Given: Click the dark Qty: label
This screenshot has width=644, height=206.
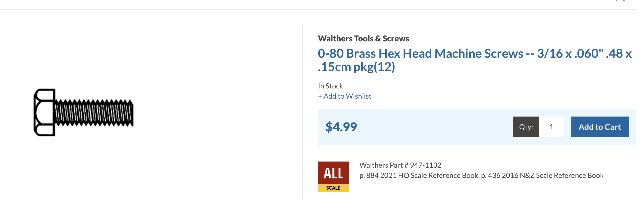Looking at the screenshot, I should (526, 127).
